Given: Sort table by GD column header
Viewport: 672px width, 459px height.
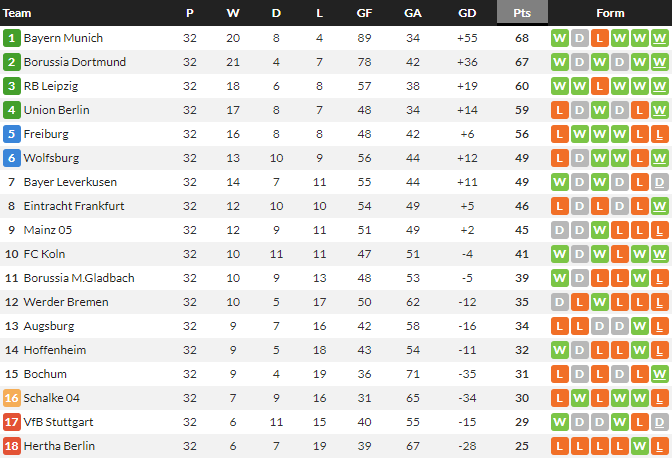Looking at the screenshot, I should tap(466, 13).
